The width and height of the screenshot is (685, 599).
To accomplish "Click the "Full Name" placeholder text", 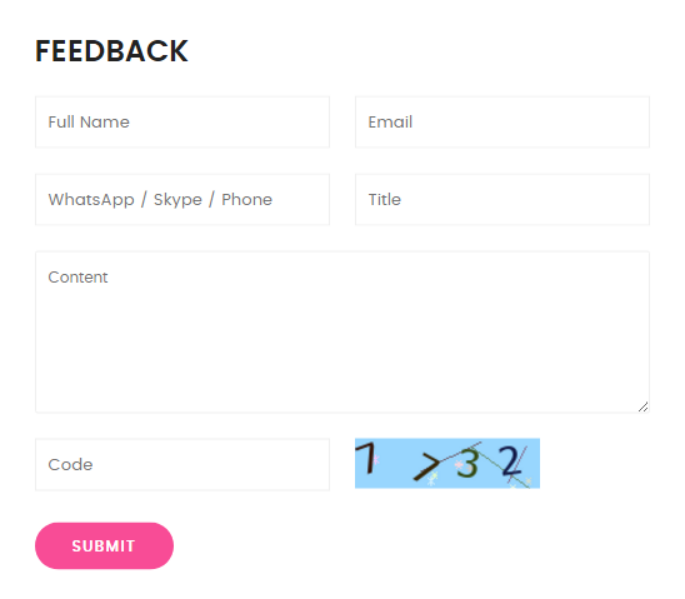I will [x=89, y=122].
